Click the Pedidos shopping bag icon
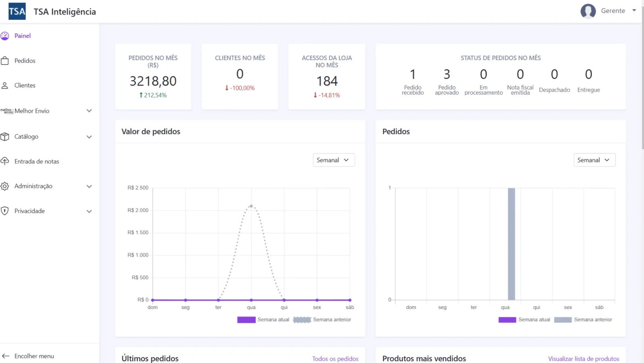This screenshot has height=363, width=644. 5,61
